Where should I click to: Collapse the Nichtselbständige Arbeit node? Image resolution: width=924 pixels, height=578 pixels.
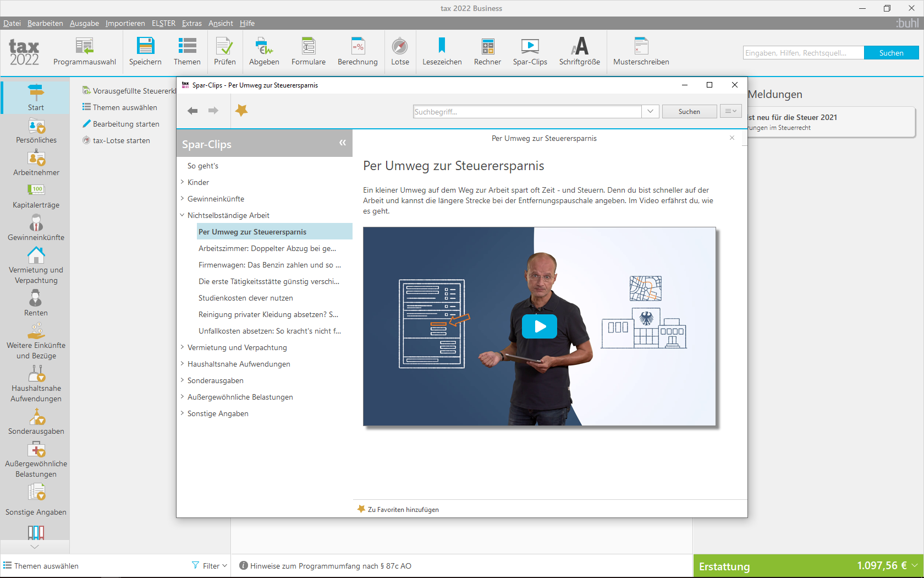[182, 215]
